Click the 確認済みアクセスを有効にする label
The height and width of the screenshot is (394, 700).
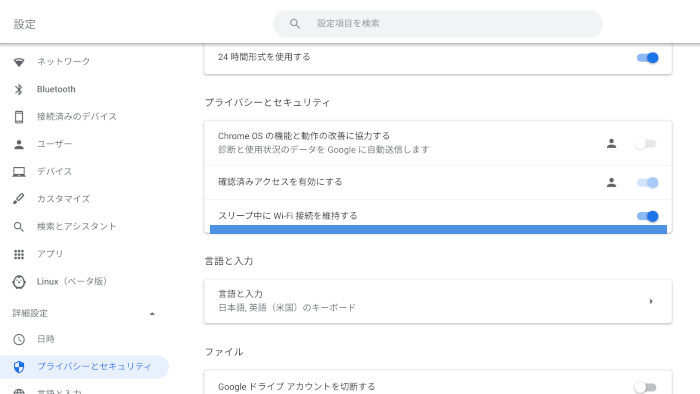pos(280,182)
